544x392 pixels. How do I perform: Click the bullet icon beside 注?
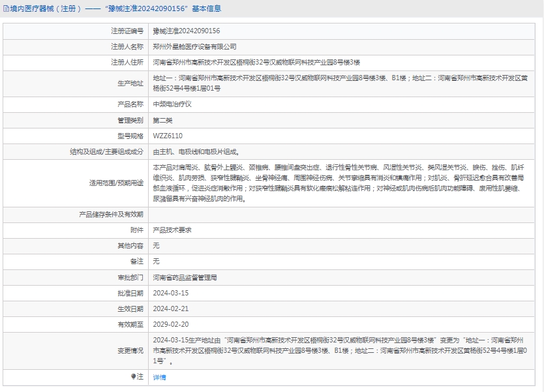132,376
